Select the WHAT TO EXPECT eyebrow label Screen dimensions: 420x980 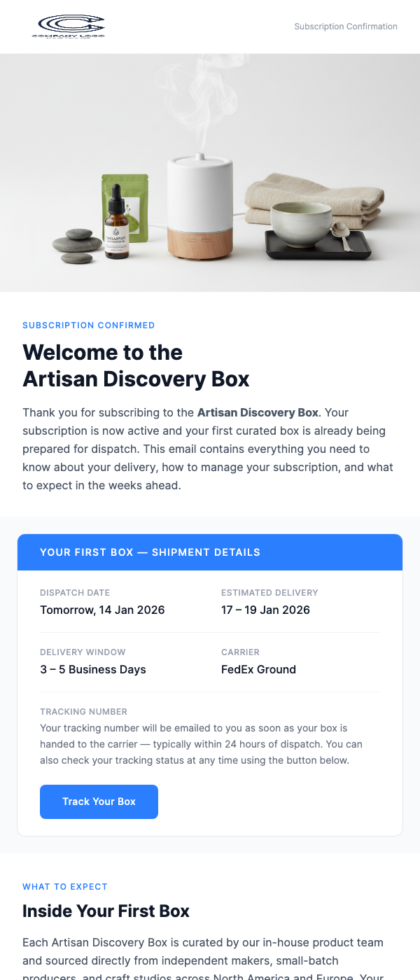[65, 886]
